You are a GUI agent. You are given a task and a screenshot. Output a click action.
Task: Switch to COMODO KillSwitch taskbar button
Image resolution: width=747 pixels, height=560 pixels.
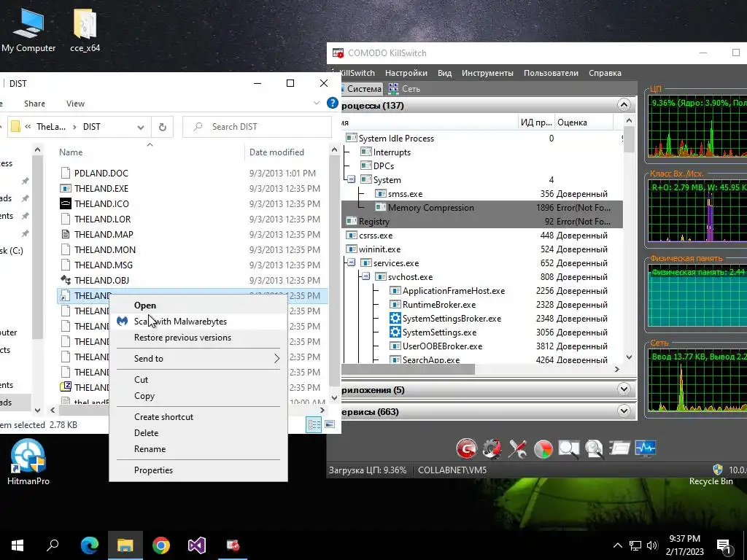233,545
